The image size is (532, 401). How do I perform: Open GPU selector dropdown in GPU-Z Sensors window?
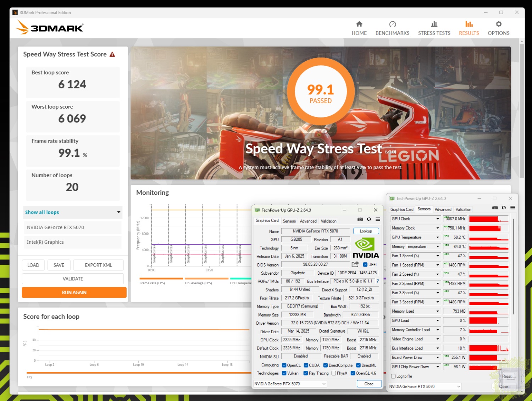point(425,386)
